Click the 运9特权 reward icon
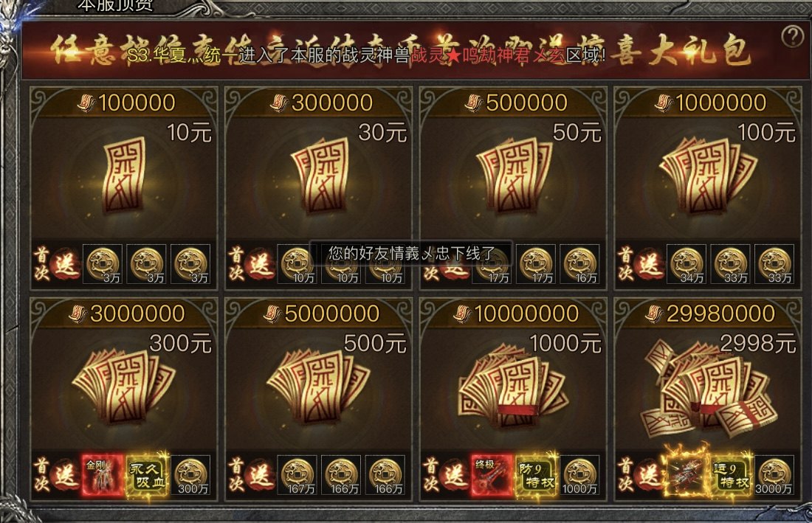 [x=732, y=475]
